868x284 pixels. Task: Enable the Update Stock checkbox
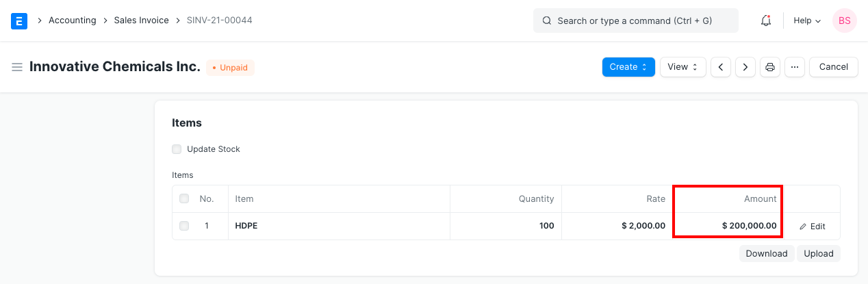[x=177, y=149]
